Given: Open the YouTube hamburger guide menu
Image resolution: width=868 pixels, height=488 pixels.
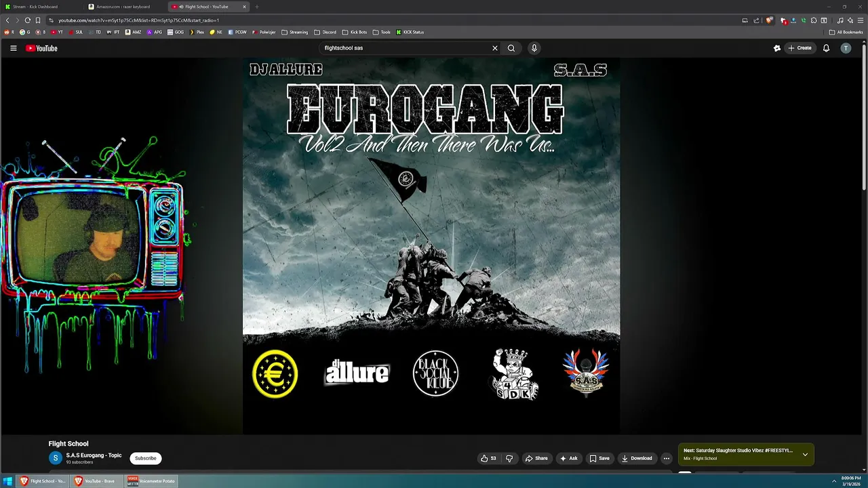Looking at the screenshot, I should click(x=13, y=48).
